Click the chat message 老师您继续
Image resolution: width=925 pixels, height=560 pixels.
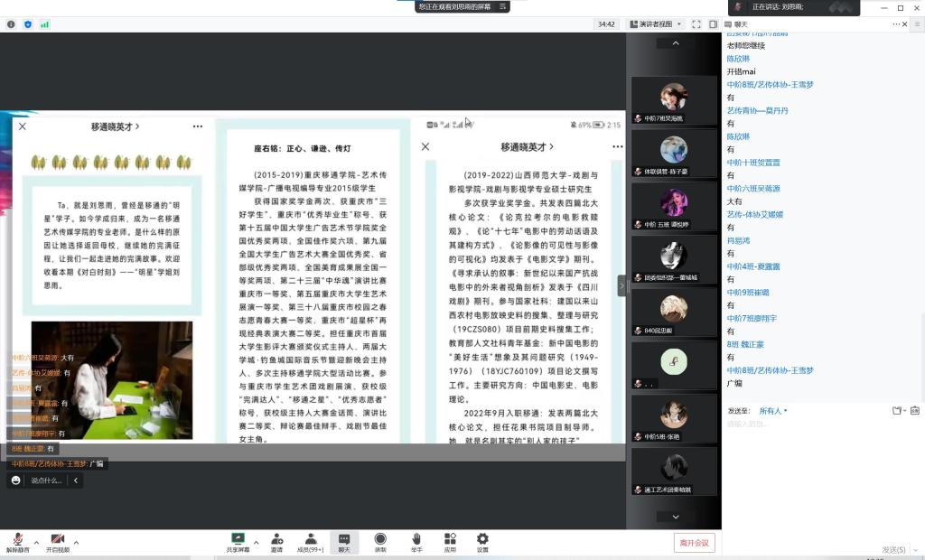click(x=745, y=45)
